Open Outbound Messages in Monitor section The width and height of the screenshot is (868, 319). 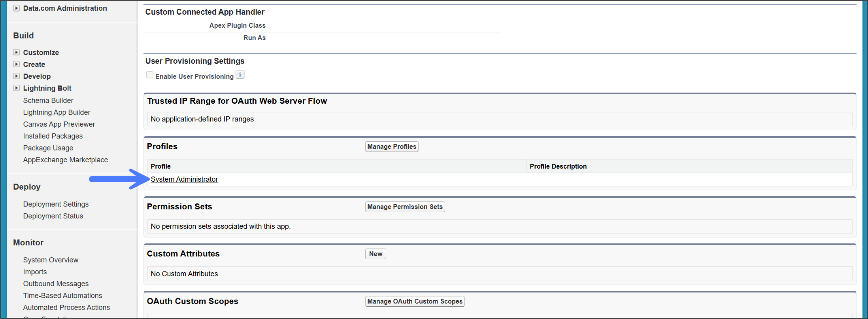tap(56, 284)
